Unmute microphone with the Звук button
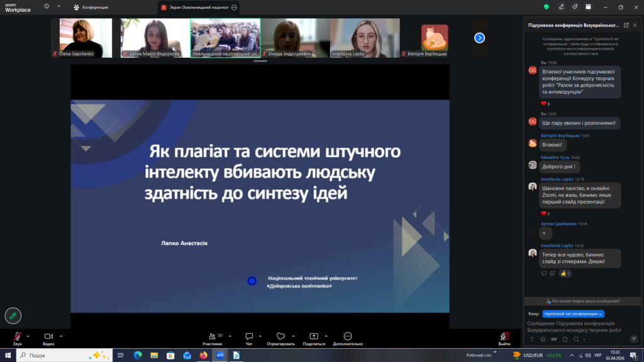 pyautogui.click(x=17, y=337)
